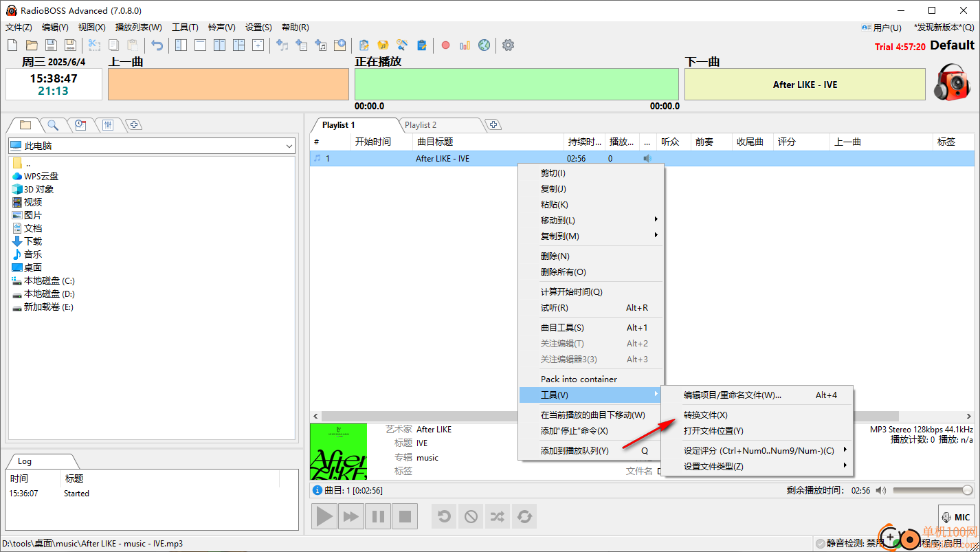This screenshot has width=980, height=552.
Task: Toggle the stop-after-track circle-slash button
Action: click(471, 516)
